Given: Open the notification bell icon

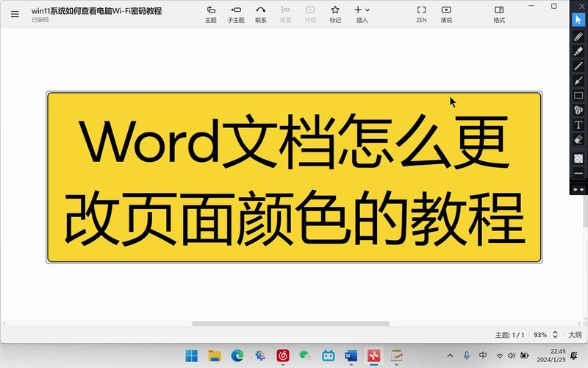Looking at the screenshot, I should coord(574,355).
